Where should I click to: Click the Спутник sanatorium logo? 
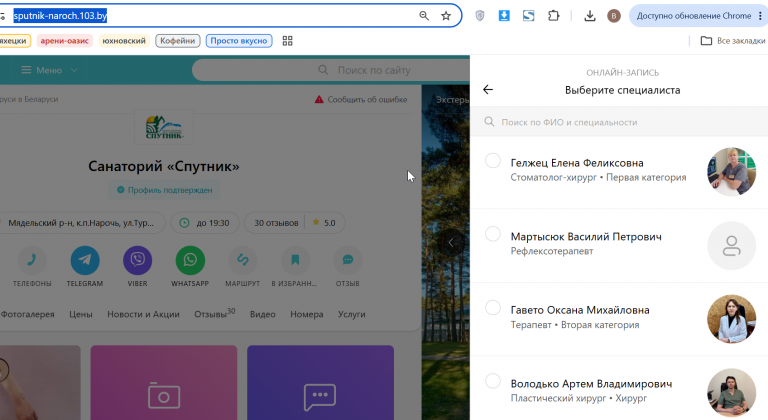164,127
